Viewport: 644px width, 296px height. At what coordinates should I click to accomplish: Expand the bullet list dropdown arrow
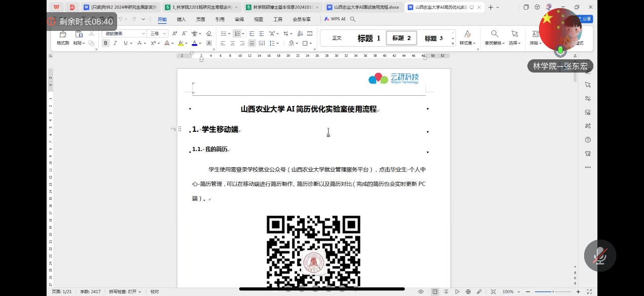click(229, 33)
